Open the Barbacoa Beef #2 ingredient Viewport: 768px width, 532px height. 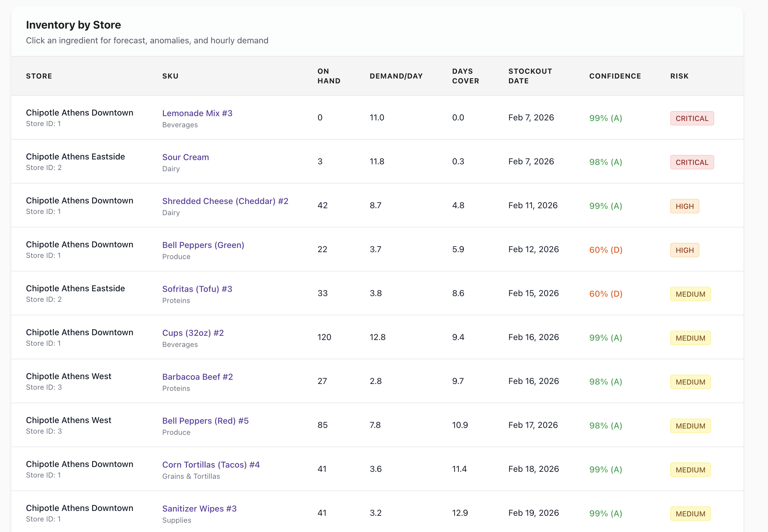click(197, 377)
